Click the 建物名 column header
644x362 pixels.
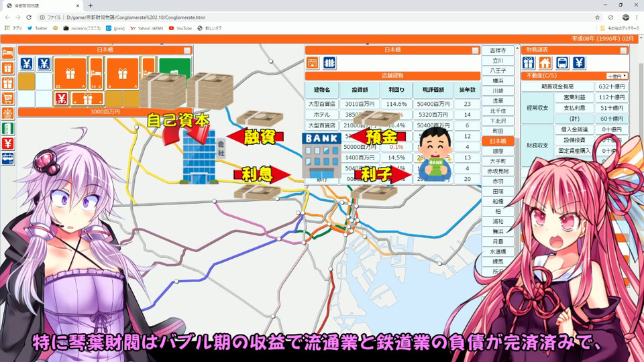point(322,89)
